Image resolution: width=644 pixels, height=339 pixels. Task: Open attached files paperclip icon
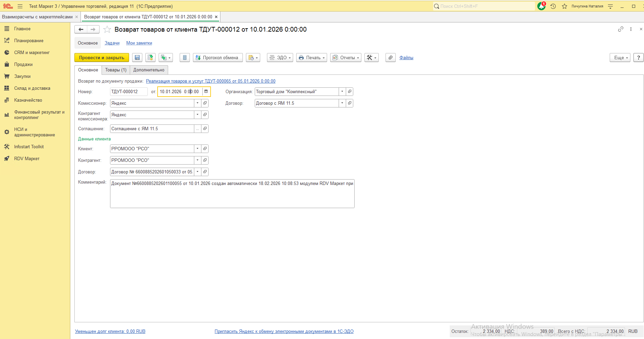click(x=391, y=58)
